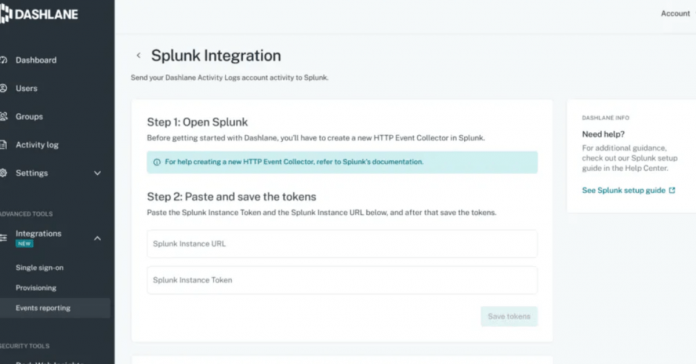
Task: Focus the Splunk Instance URL field
Action: pyautogui.click(x=342, y=244)
